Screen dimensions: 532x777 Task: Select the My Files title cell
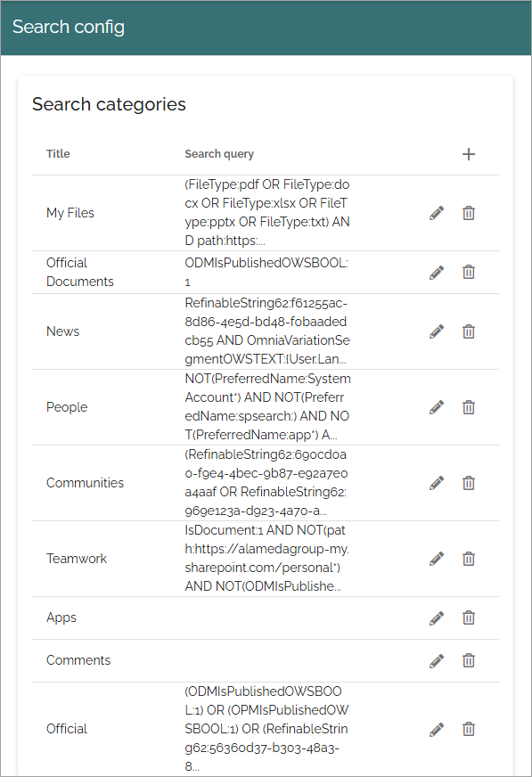point(70,213)
